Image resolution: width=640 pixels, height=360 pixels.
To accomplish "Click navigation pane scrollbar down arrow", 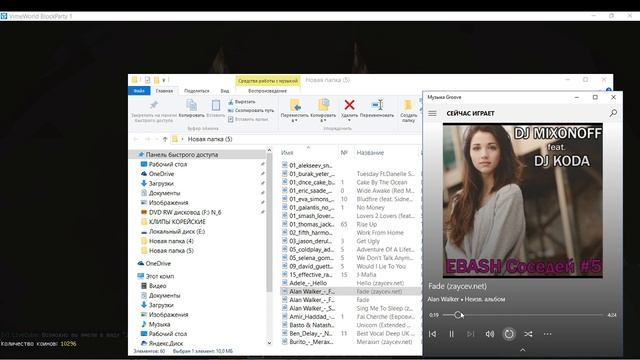I will pyautogui.click(x=269, y=343).
